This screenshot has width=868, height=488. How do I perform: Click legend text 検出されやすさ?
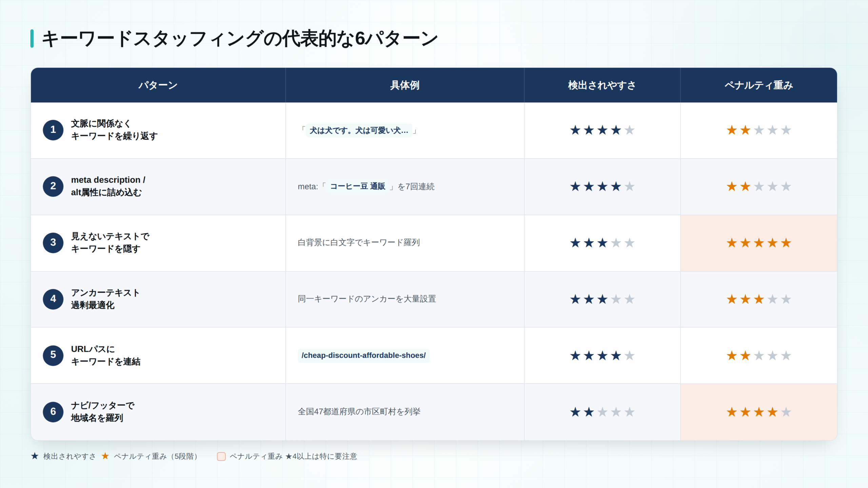click(x=70, y=456)
